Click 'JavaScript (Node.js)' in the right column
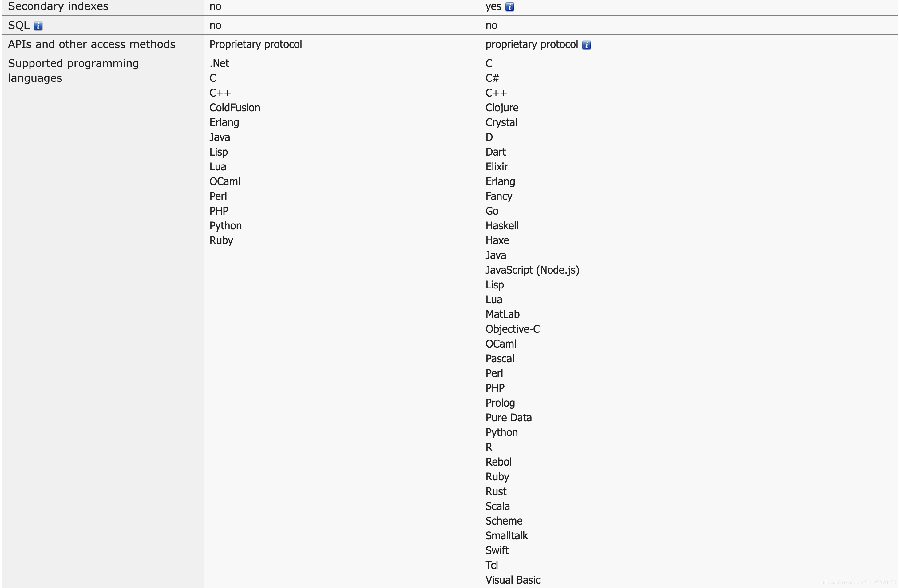The width and height of the screenshot is (899, 588). pyautogui.click(x=533, y=270)
